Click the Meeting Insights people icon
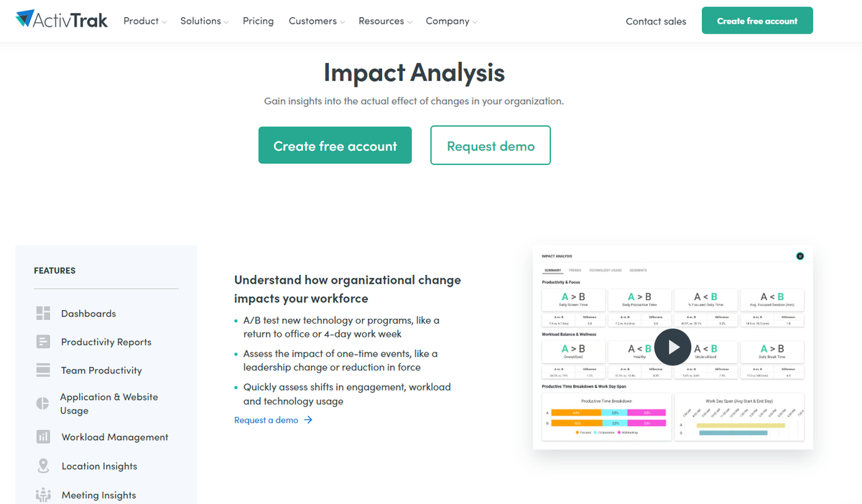Image resolution: width=862 pixels, height=504 pixels. click(x=43, y=495)
